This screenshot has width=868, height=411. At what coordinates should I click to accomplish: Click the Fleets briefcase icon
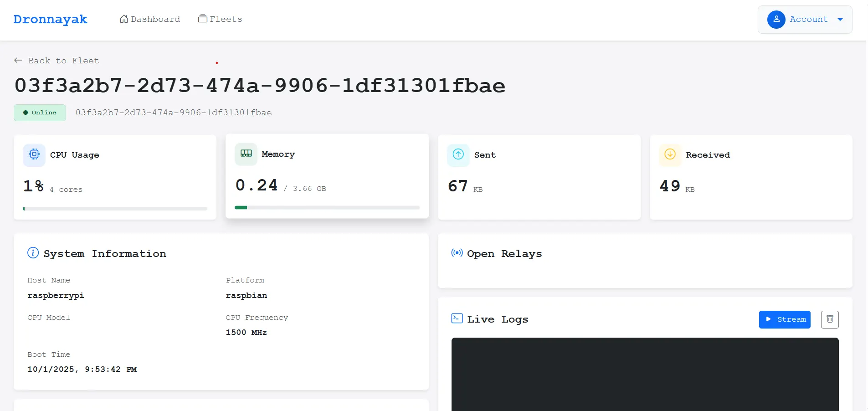tap(202, 19)
